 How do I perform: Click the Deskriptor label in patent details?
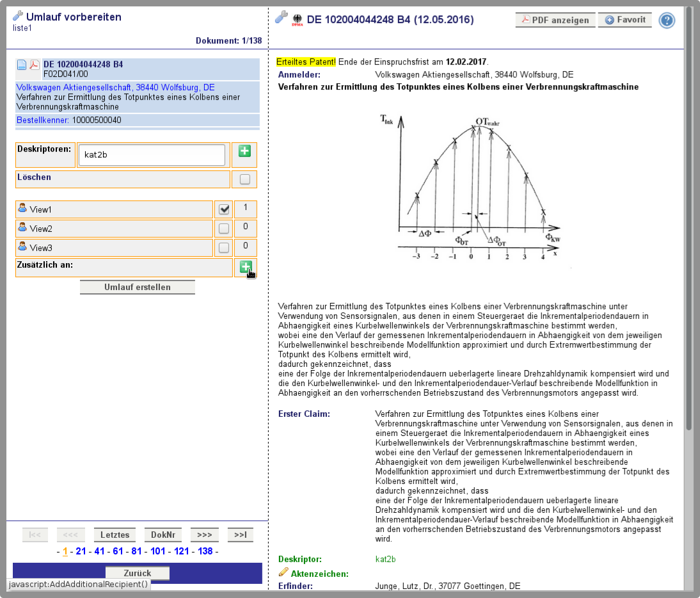tap(299, 559)
